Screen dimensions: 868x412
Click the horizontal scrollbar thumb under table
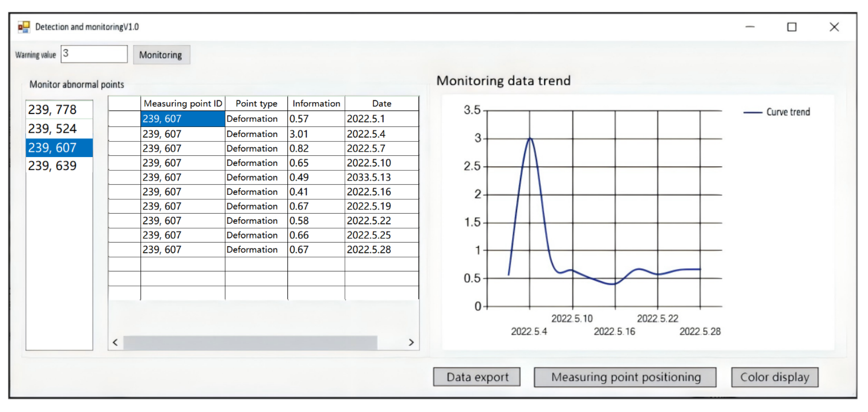(250, 343)
